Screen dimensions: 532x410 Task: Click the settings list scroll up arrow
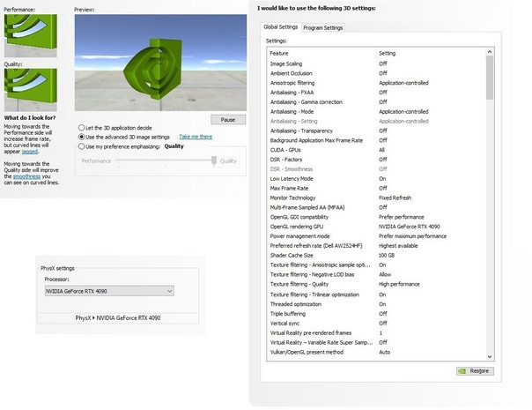click(489, 52)
